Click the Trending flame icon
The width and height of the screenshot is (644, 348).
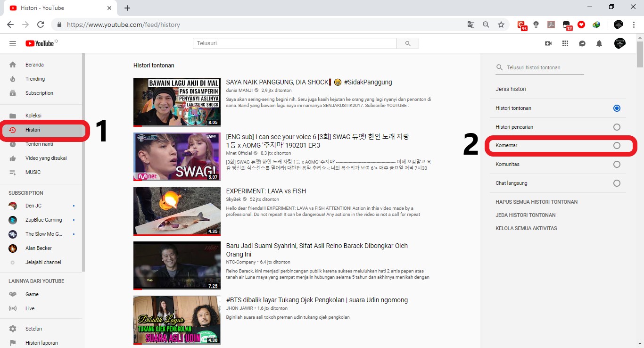pos(13,79)
